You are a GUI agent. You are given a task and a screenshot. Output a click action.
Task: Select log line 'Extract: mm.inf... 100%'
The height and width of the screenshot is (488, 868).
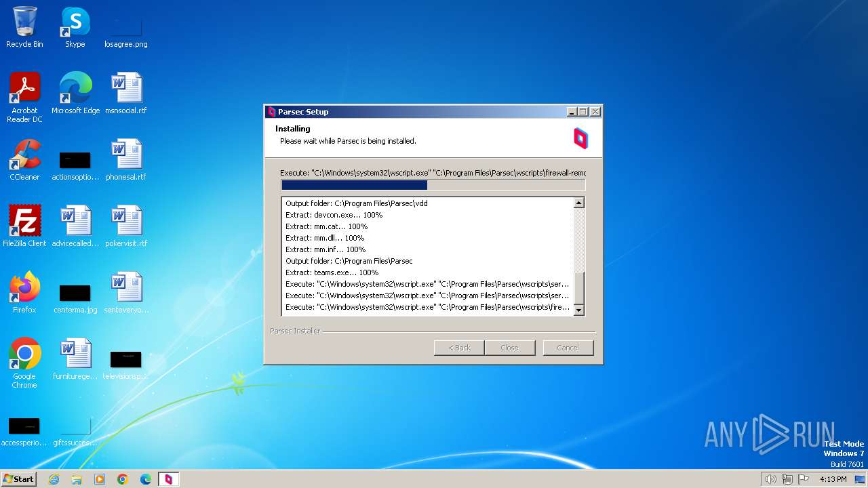(x=325, y=249)
